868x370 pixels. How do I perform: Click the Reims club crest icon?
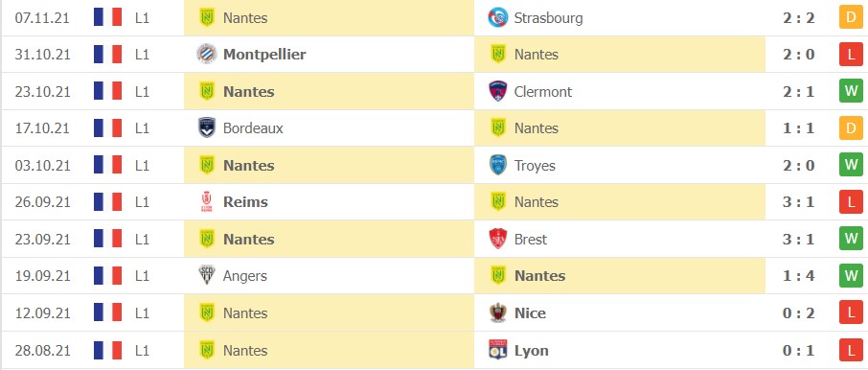(x=207, y=202)
